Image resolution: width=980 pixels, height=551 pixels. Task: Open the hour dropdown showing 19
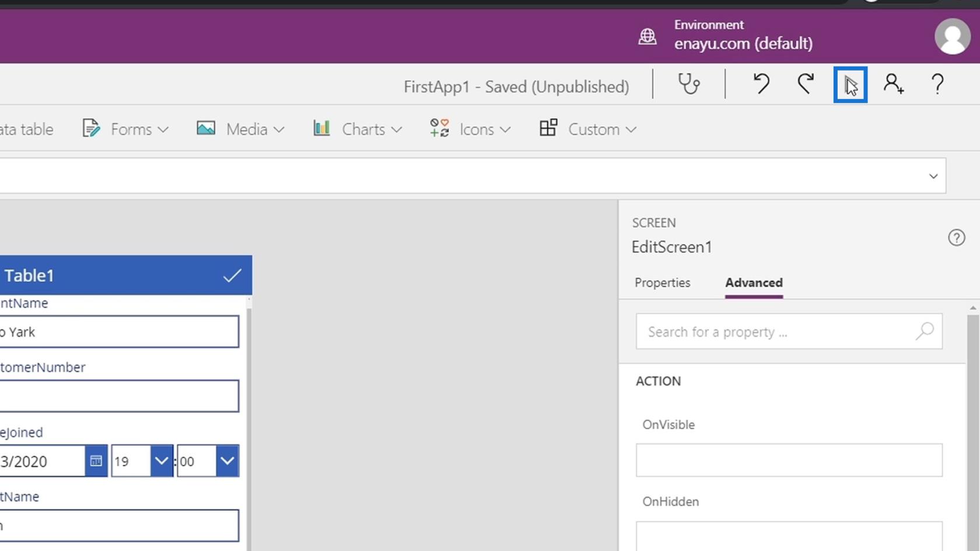click(x=161, y=461)
